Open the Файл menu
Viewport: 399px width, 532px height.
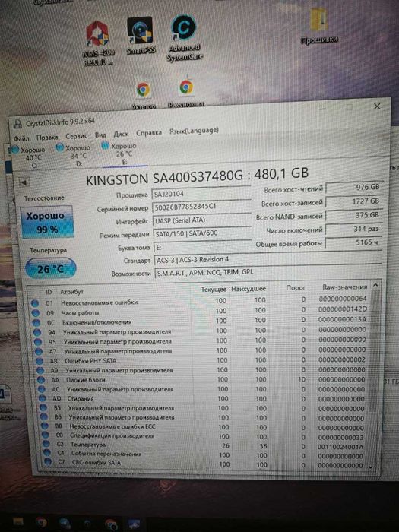(21, 138)
